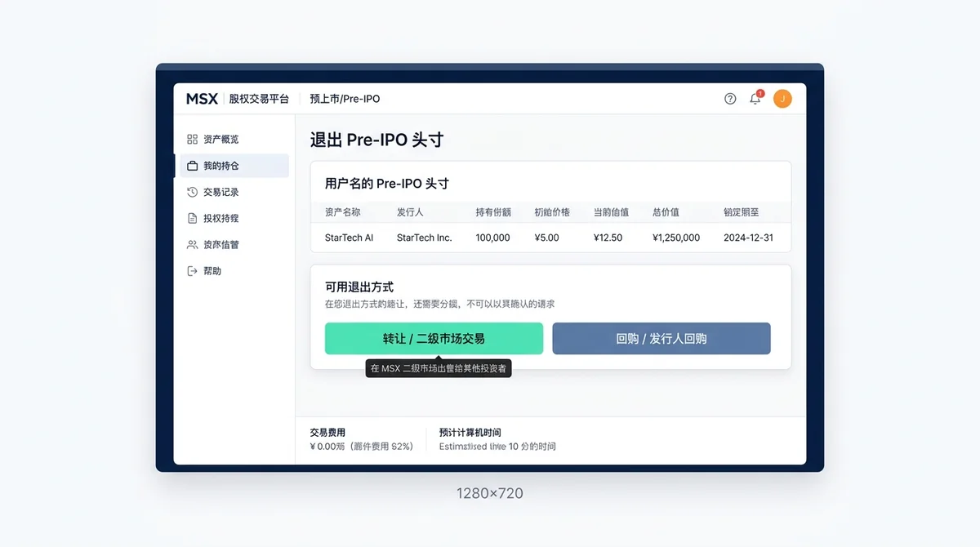
Task: Click the 授权持程 document icon
Action: tap(193, 218)
